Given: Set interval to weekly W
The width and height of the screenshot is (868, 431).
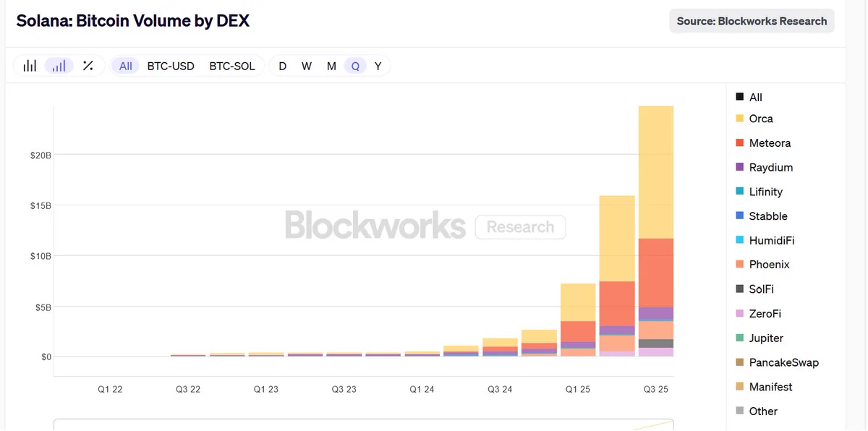Looking at the screenshot, I should 307,66.
